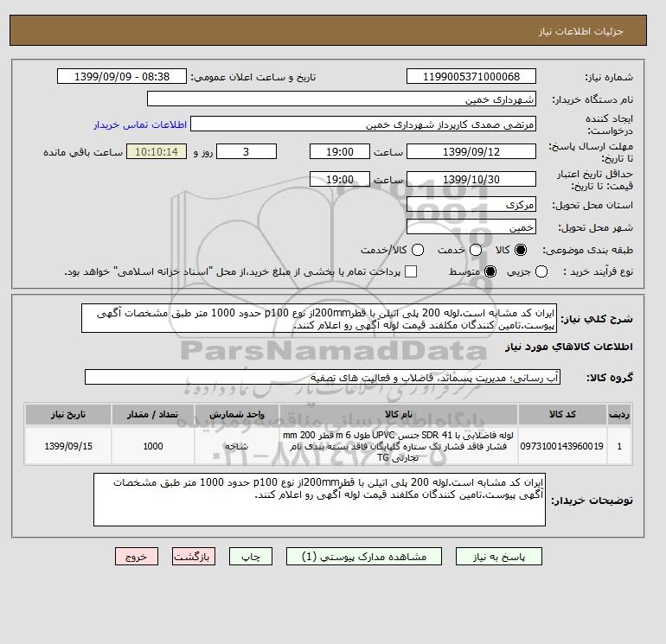Select the کالا radio button

[x=521, y=250]
